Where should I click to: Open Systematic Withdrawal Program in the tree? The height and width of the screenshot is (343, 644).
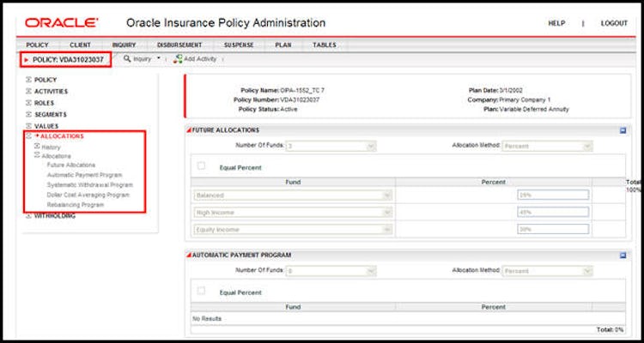click(90, 185)
